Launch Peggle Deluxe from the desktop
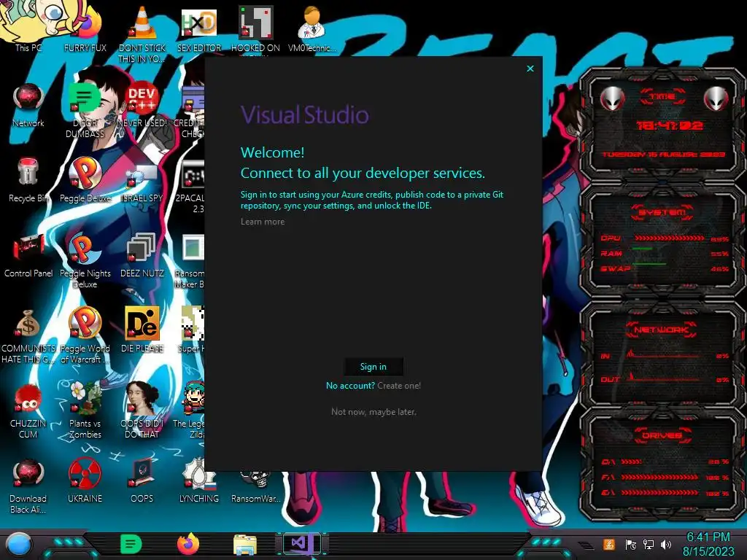The image size is (747, 560). 85,180
